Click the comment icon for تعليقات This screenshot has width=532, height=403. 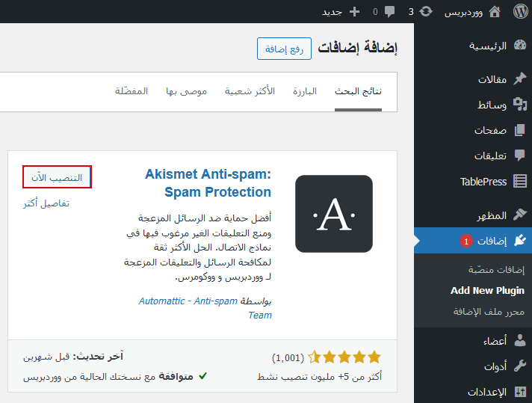tap(520, 156)
